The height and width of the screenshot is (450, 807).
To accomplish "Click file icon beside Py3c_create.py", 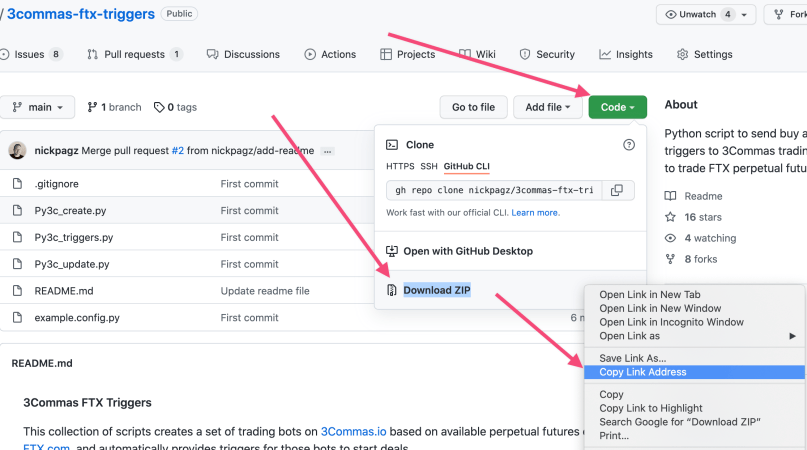I will point(17,211).
